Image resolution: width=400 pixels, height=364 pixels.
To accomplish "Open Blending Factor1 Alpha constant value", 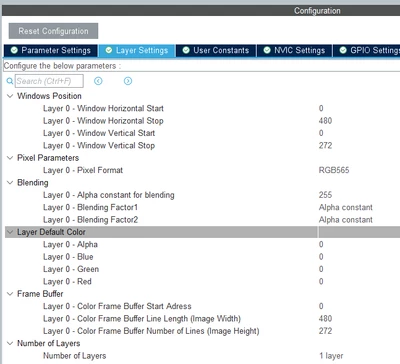I will [x=346, y=207].
